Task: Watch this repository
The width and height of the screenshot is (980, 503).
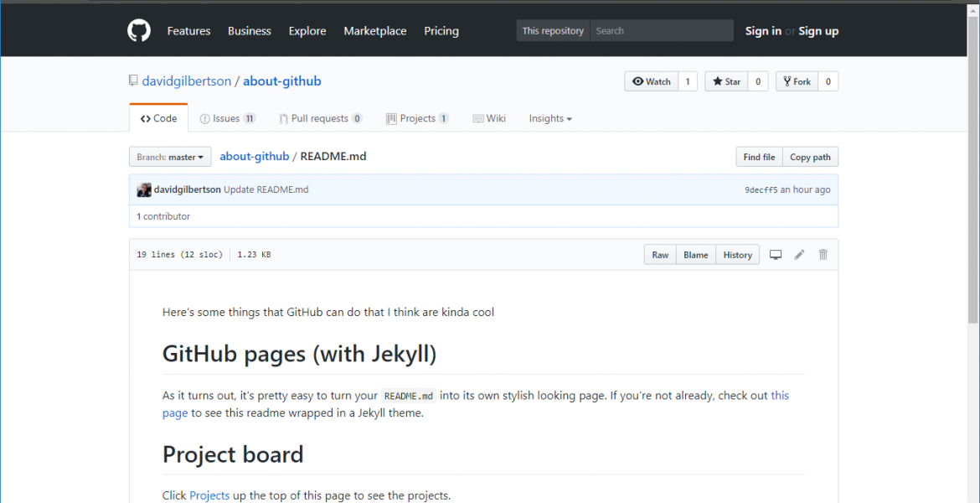Action: 652,81
